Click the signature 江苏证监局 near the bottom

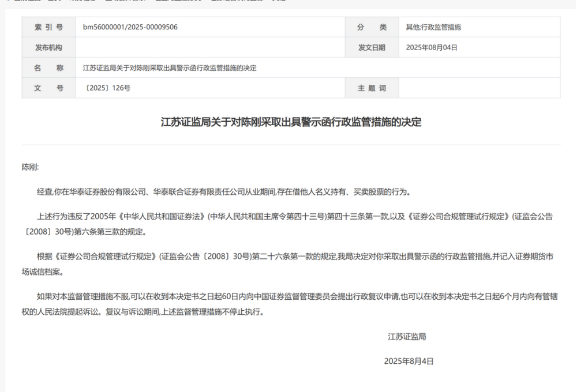407,337
